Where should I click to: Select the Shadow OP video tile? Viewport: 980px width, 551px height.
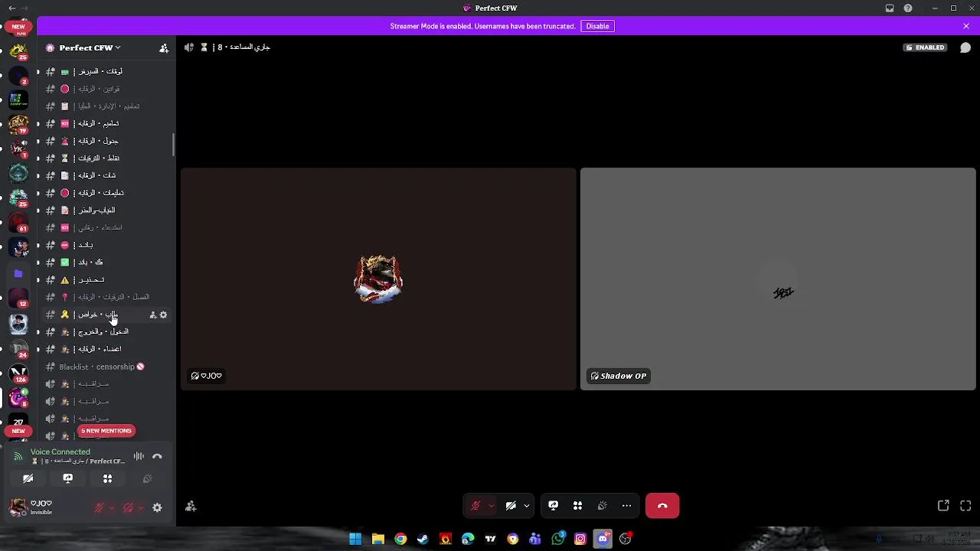click(778, 279)
